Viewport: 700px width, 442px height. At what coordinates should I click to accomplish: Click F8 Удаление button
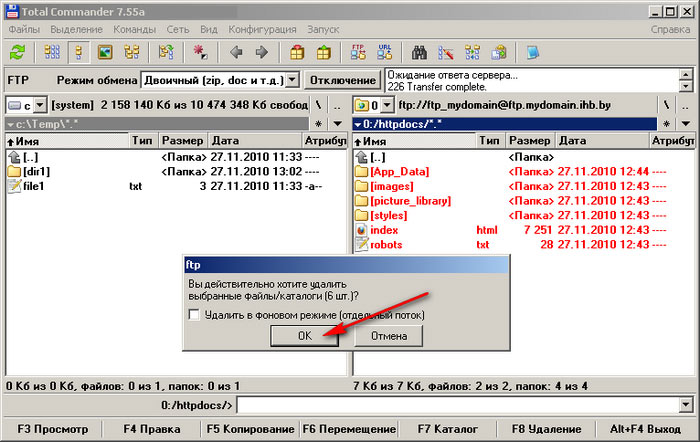(546, 429)
